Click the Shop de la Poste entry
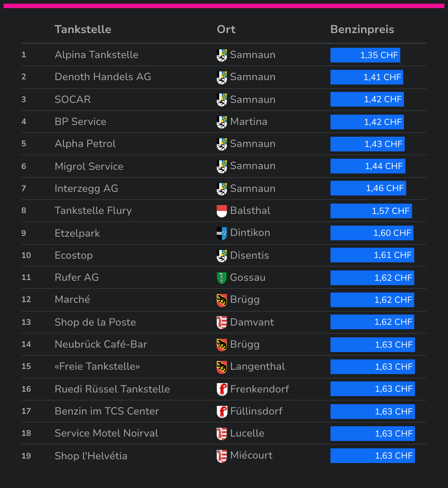 (95, 322)
